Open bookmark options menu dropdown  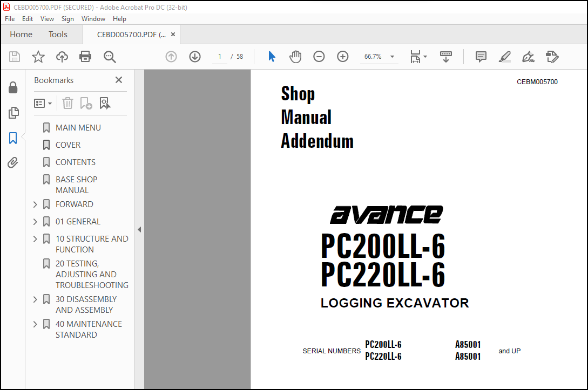[43, 103]
